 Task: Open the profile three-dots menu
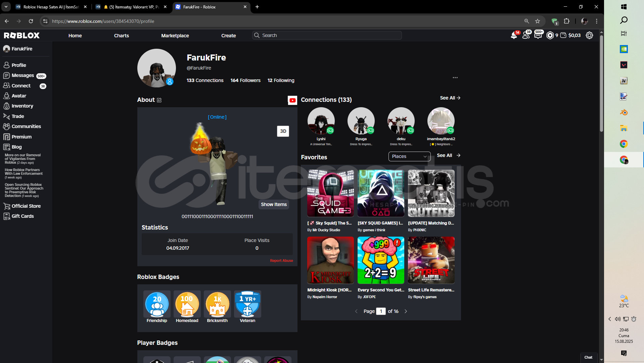pyautogui.click(x=455, y=78)
